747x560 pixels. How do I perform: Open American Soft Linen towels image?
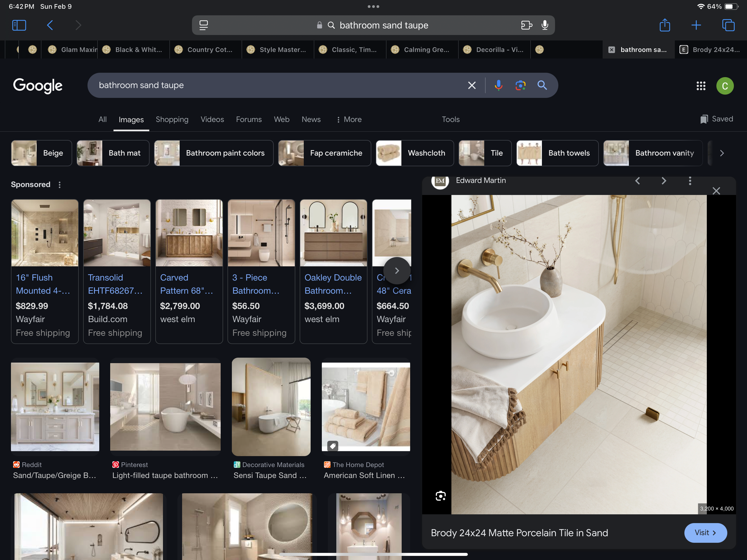[366, 407]
